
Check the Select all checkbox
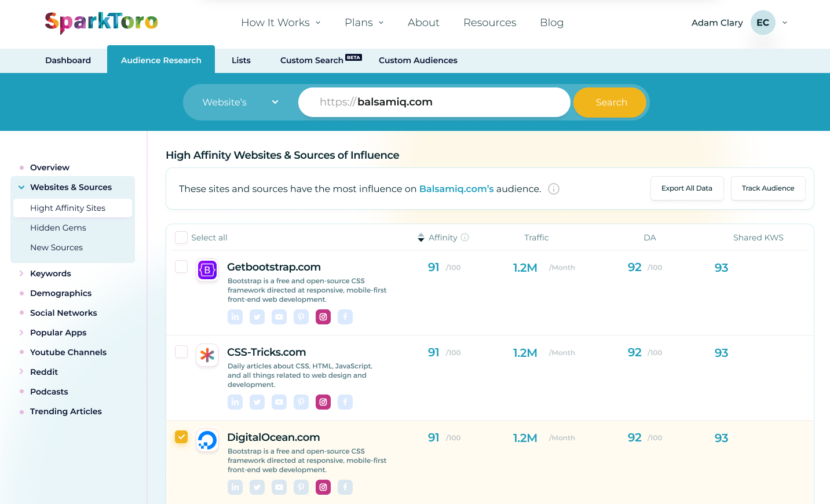pyautogui.click(x=181, y=238)
